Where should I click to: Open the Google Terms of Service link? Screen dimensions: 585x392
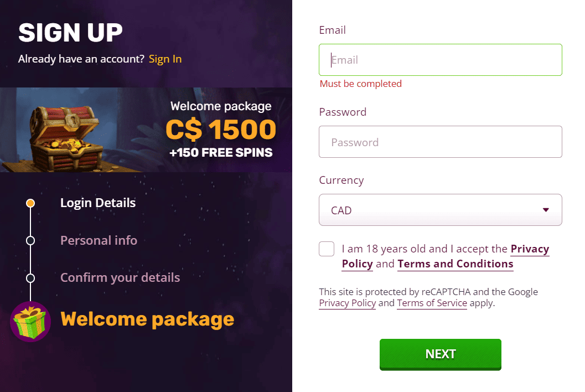coord(432,303)
